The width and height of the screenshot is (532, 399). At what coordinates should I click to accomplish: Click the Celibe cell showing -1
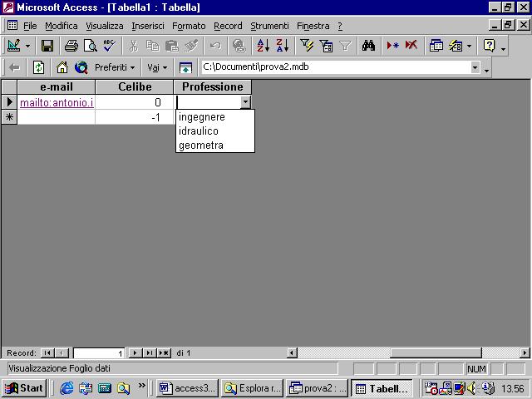135,117
